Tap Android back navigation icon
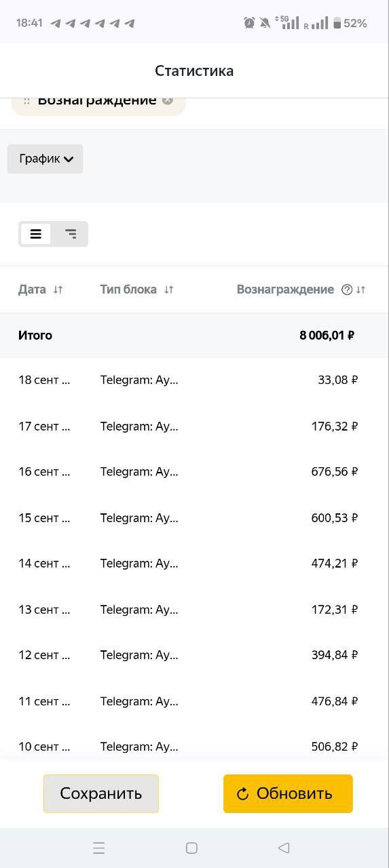 click(284, 848)
